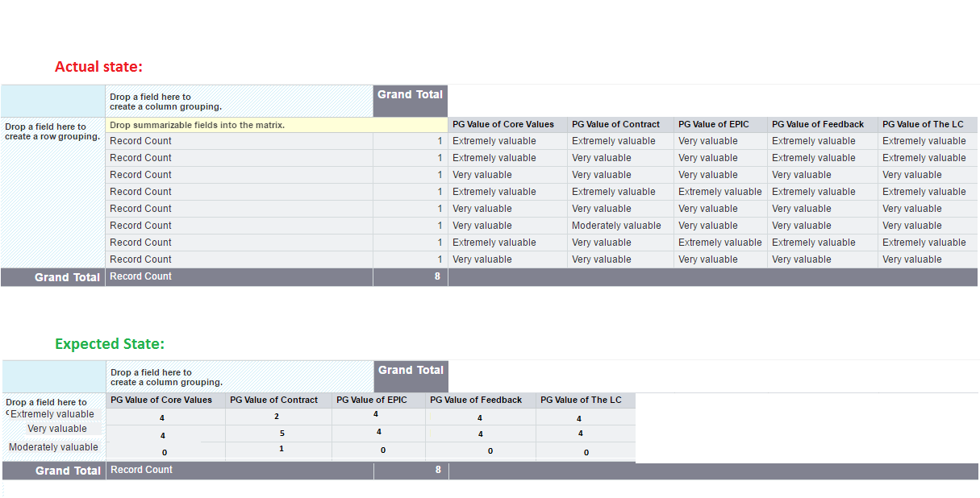Select Actual state's PG Value of Feedback header
980x498 pixels.
click(822, 125)
